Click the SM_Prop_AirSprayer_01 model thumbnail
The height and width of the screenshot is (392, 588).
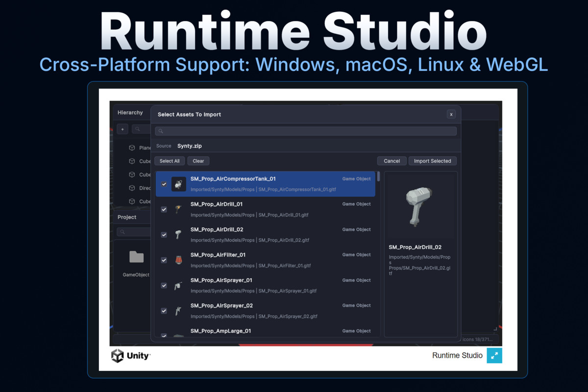click(178, 286)
